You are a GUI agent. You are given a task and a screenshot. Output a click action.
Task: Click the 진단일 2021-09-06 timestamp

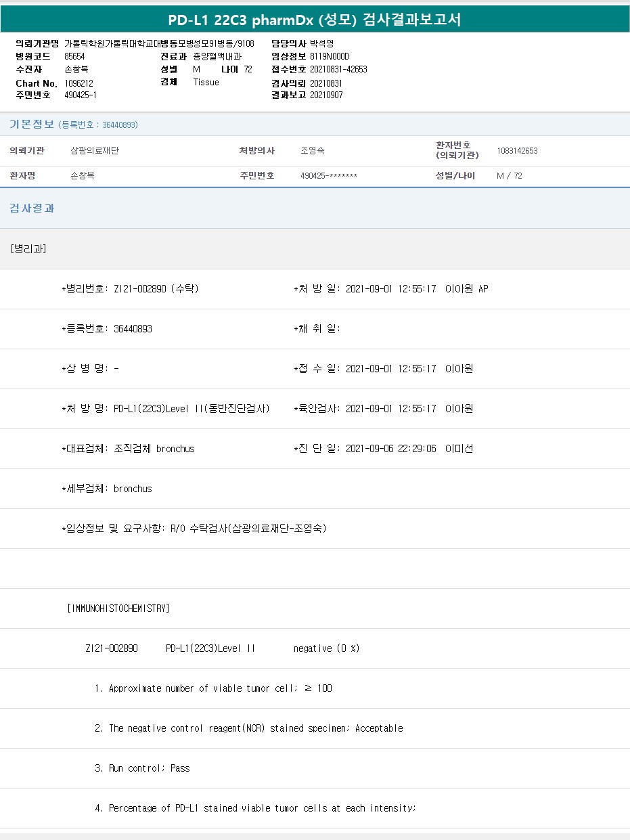click(390, 449)
